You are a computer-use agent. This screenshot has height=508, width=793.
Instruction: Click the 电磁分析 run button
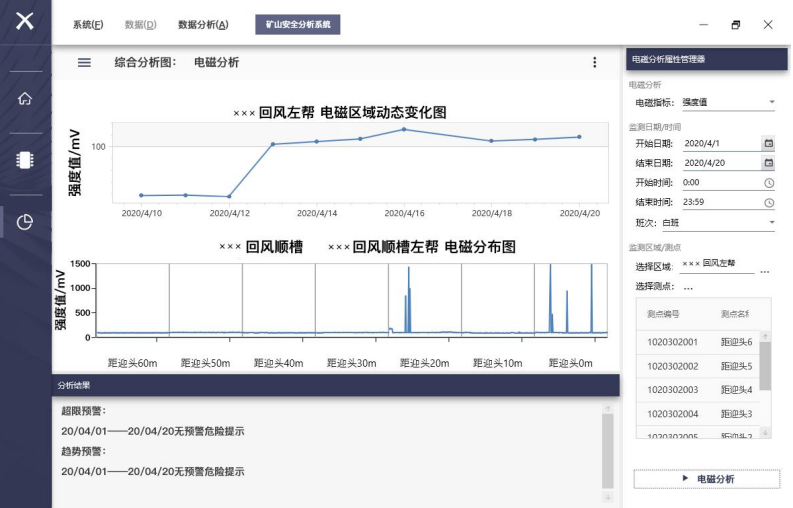(x=706, y=479)
